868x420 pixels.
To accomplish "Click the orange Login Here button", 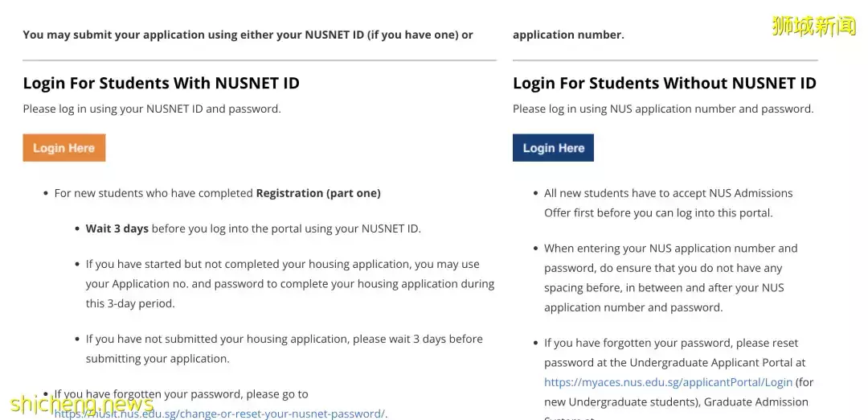I will point(64,148).
